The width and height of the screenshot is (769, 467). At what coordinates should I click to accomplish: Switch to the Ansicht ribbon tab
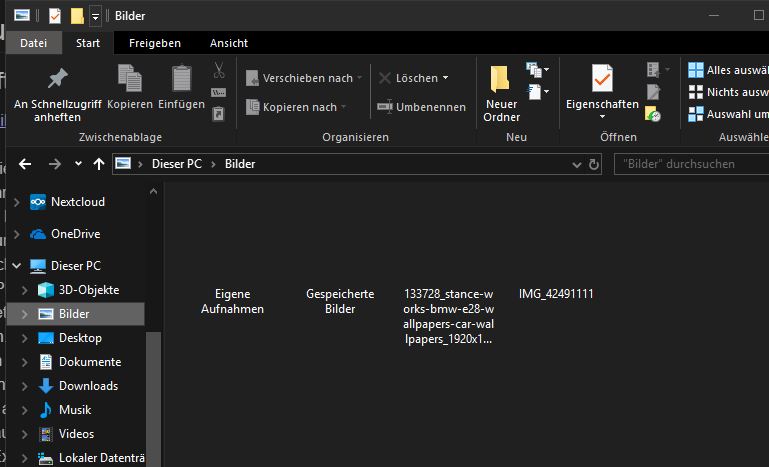click(229, 43)
